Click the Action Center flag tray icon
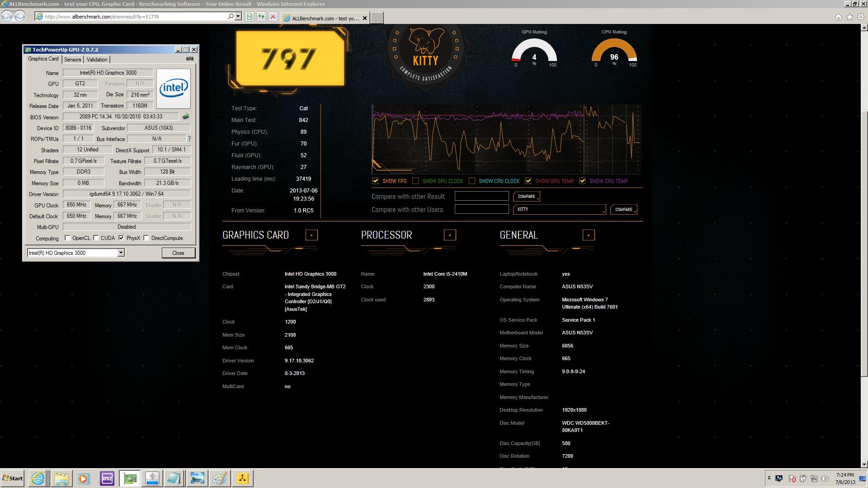Screen dimensions: 868x488 (792, 479)
